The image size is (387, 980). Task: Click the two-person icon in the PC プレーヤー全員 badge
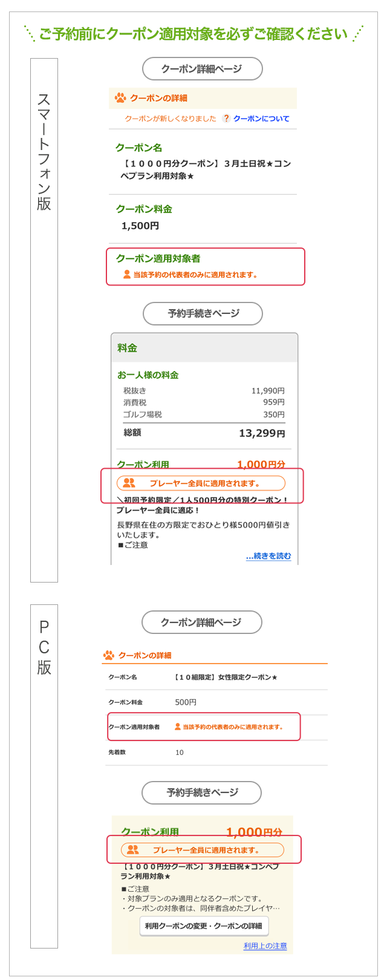click(x=133, y=849)
